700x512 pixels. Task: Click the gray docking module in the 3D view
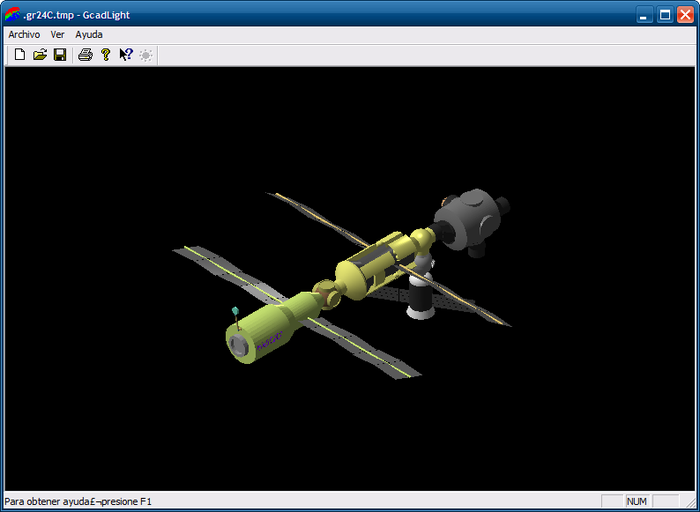(x=470, y=223)
